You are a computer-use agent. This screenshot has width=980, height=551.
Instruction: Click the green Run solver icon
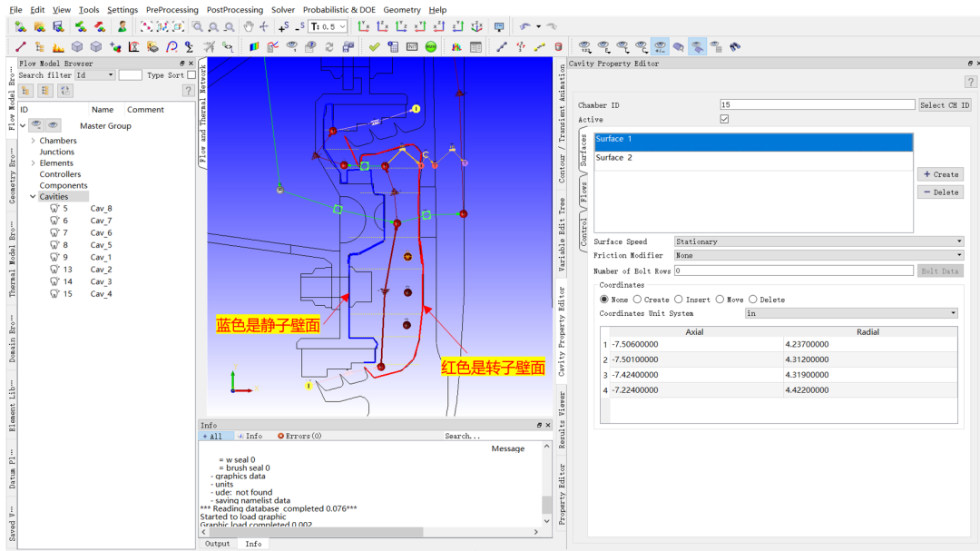click(x=430, y=47)
